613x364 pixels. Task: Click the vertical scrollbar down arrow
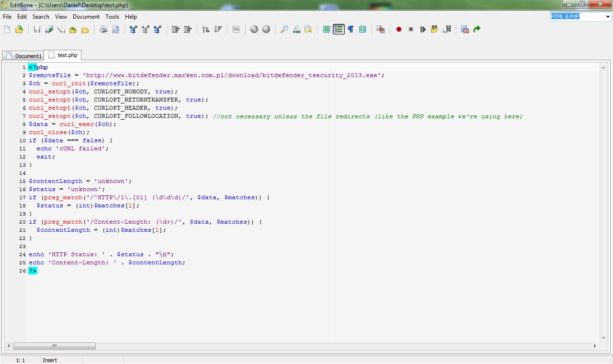[x=603, y=338]
